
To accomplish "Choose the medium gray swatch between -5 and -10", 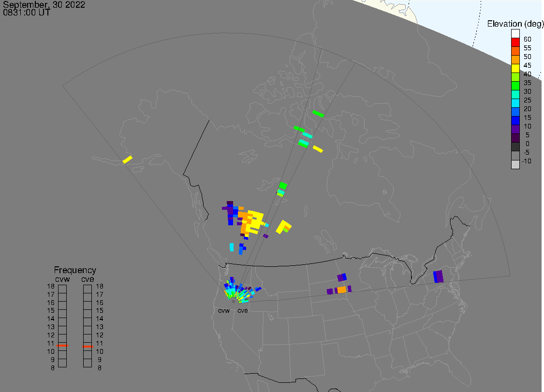I will 515,156.
